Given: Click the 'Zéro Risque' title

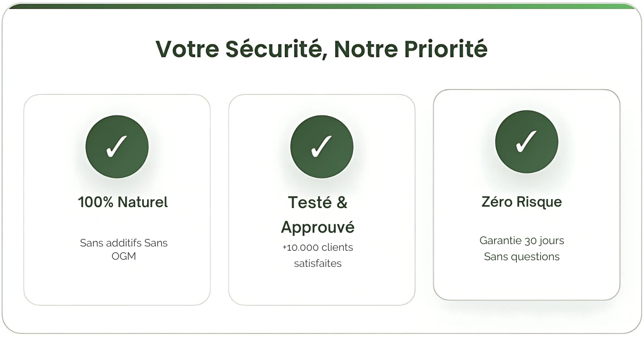Looking at the screenshot, I should click(x=522, y=202).
